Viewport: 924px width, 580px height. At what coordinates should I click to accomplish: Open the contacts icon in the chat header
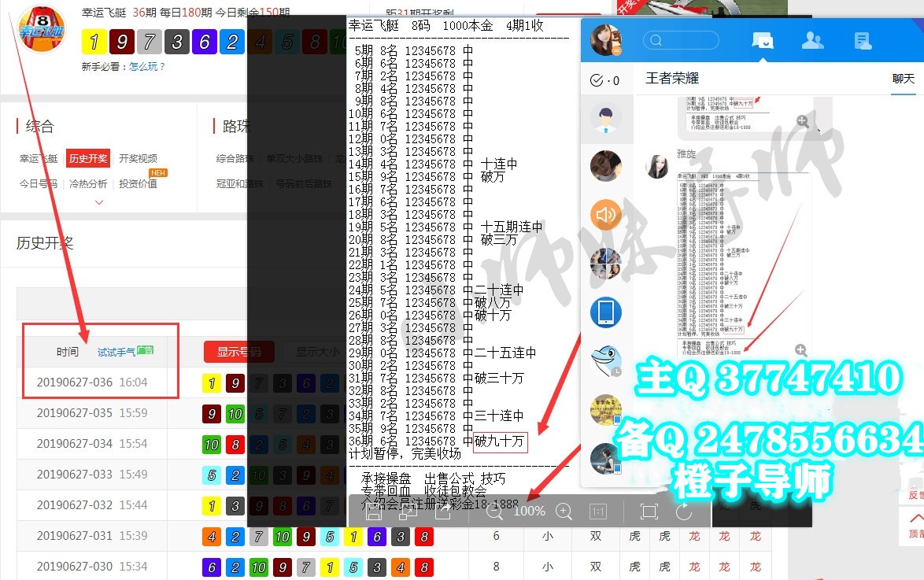coord(812,41)
